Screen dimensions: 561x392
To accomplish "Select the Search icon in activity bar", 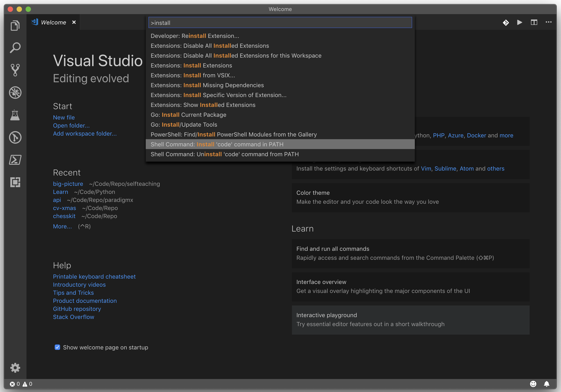I will [x=15, y=47].
